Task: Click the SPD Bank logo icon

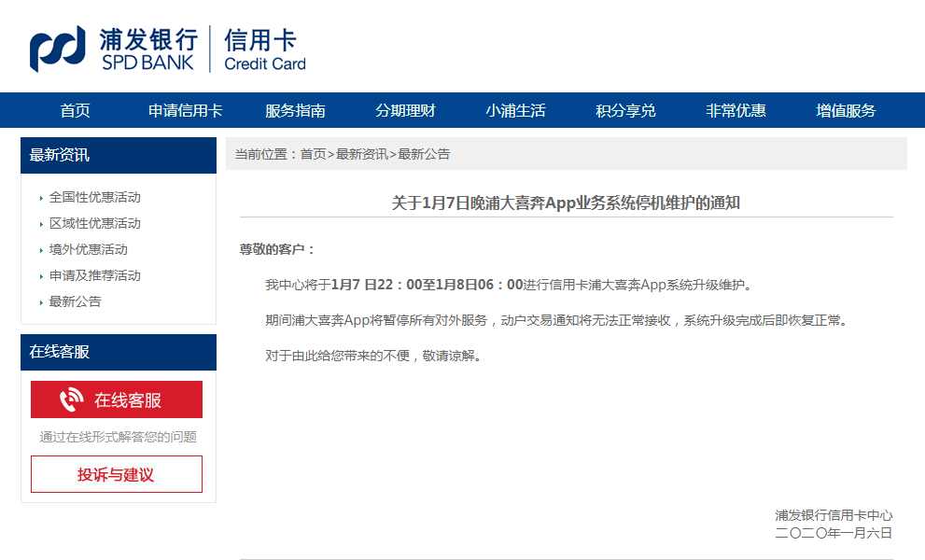Action: 57,49
